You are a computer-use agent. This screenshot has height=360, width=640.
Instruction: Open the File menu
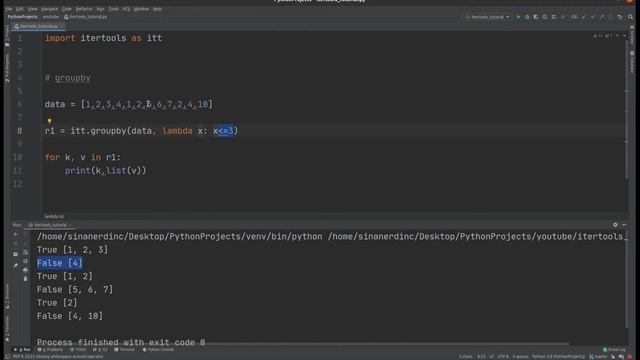pyautogui.click(x=9, y=9)
